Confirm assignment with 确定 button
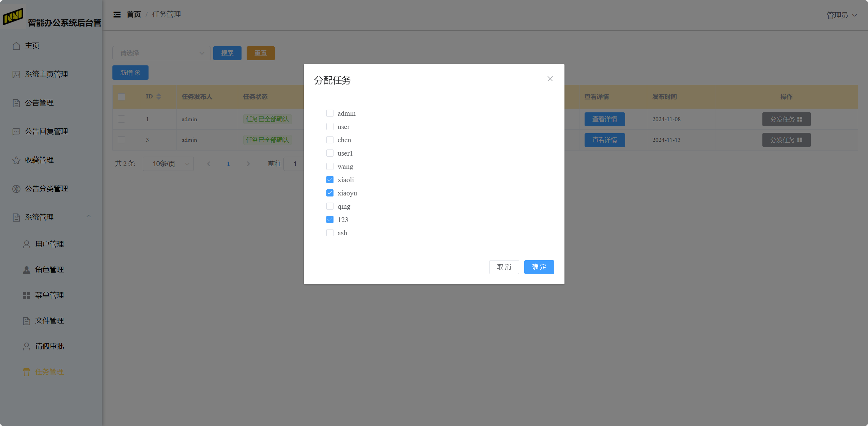This screenshot has width=868, height=426. pyautogui.click(x=539, y=267)
